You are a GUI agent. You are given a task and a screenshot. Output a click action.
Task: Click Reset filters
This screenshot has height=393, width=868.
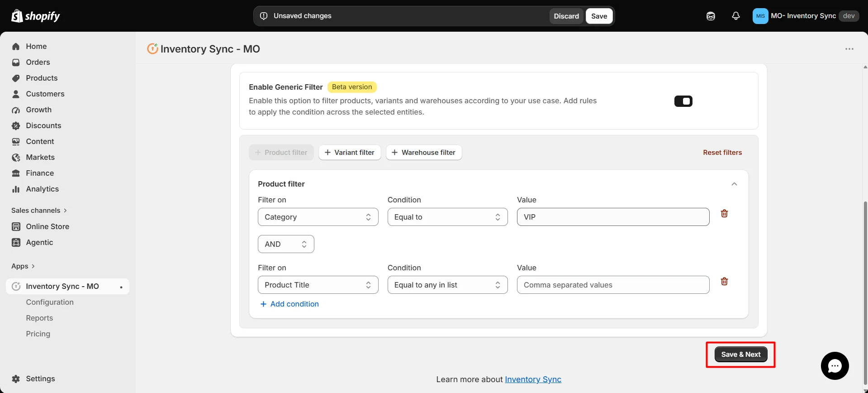point(722,153)
